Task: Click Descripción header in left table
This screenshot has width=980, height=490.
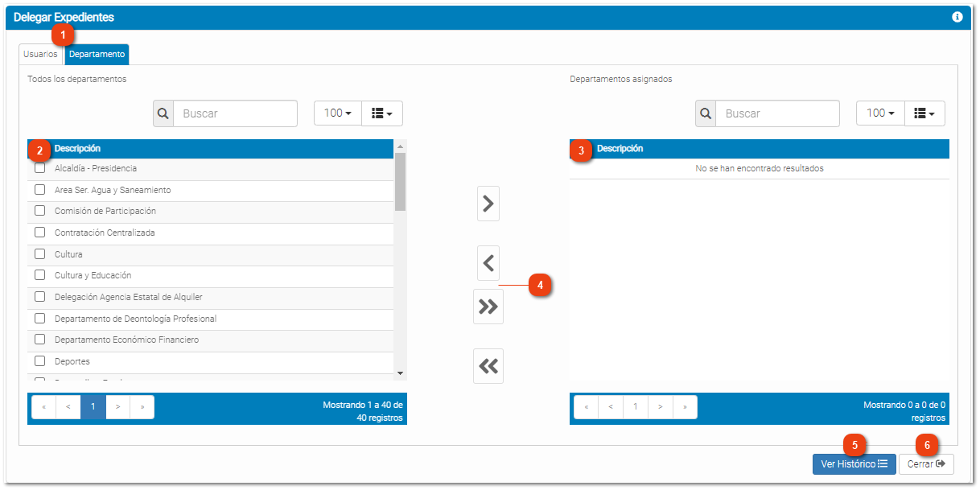Action: click(x=77, y=149)
